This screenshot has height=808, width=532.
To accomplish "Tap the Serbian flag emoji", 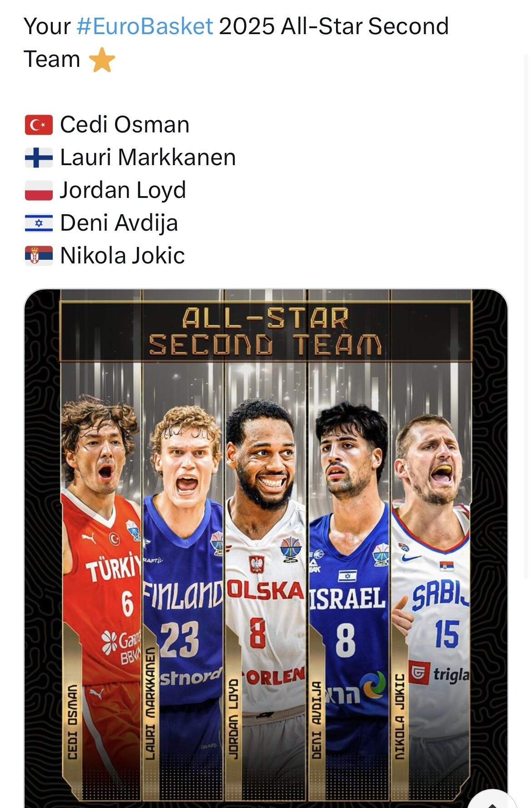I will (39, 256).
